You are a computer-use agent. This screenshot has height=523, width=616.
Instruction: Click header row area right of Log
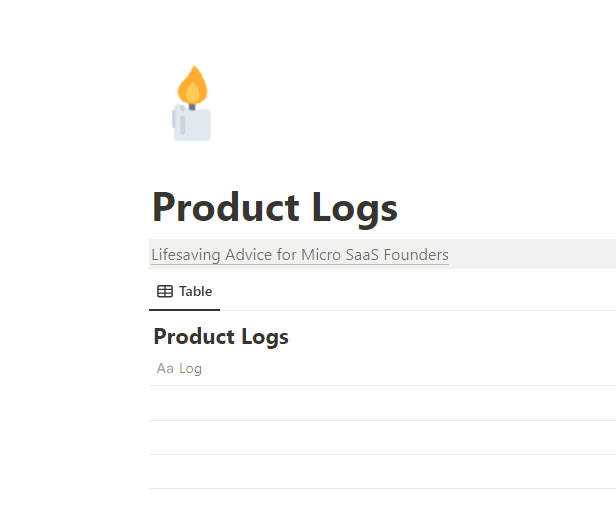point(400,369)
